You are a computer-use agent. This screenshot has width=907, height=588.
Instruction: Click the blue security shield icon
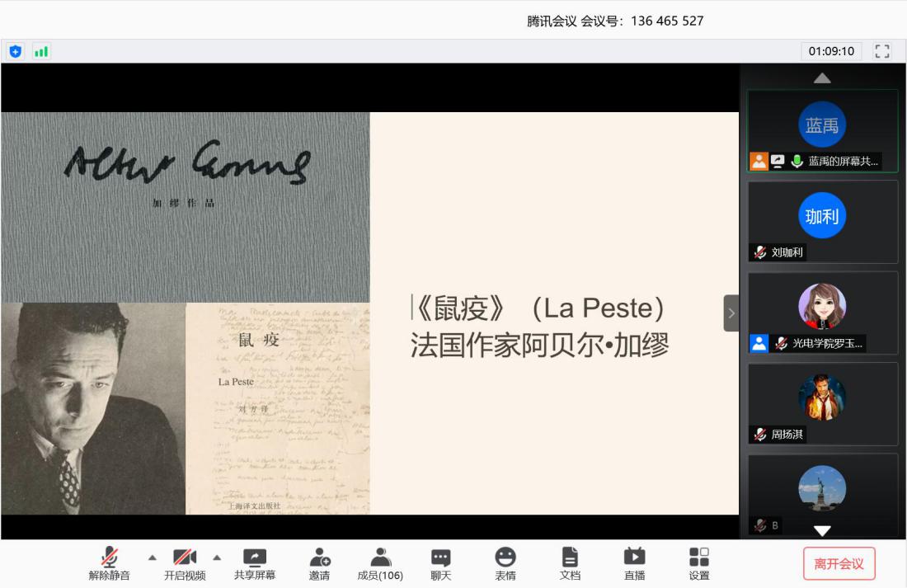[16, 51]
